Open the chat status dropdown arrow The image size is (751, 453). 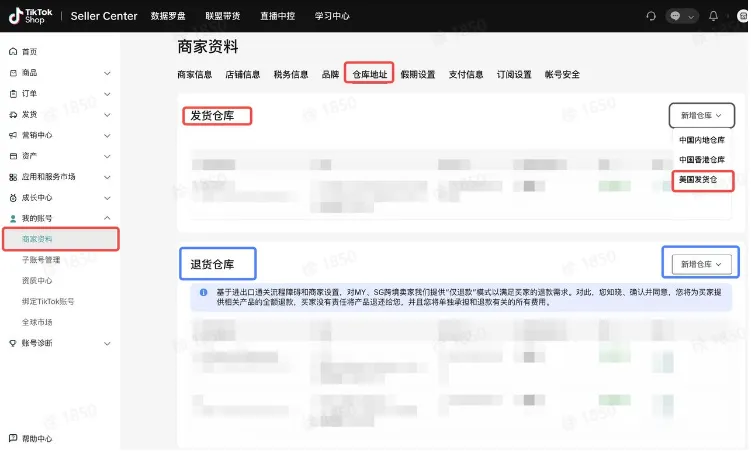coord(691,17)
